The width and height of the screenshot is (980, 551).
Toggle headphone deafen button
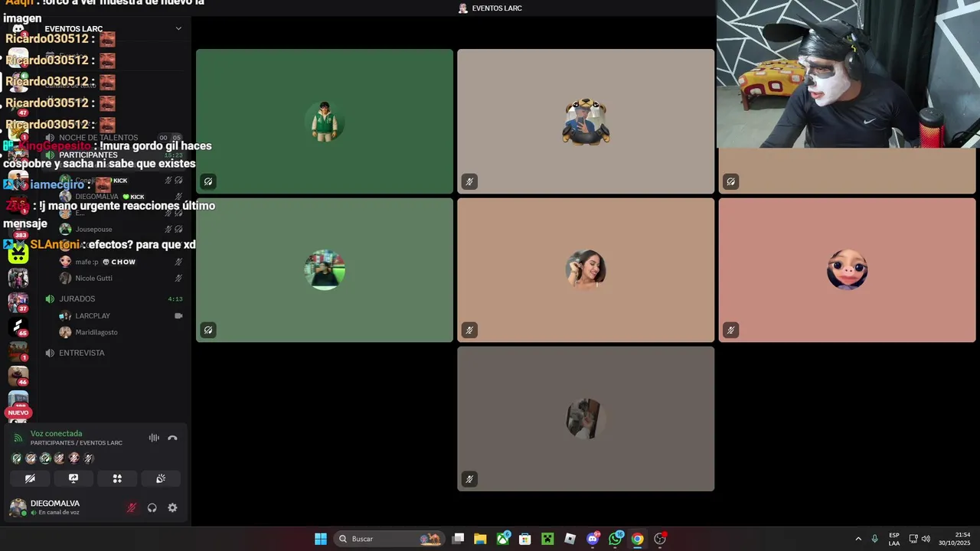click(152, 507)
